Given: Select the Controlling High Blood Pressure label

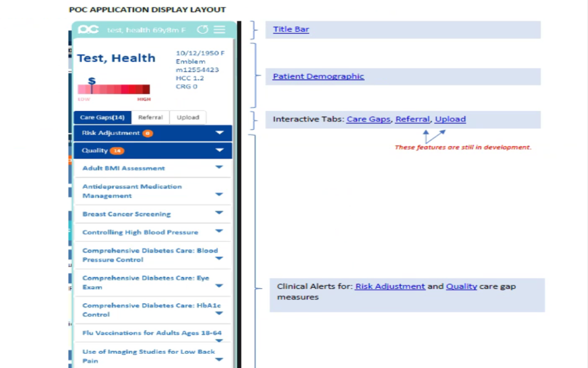Looking at the screenshot, I should click(x=140, y=232).
